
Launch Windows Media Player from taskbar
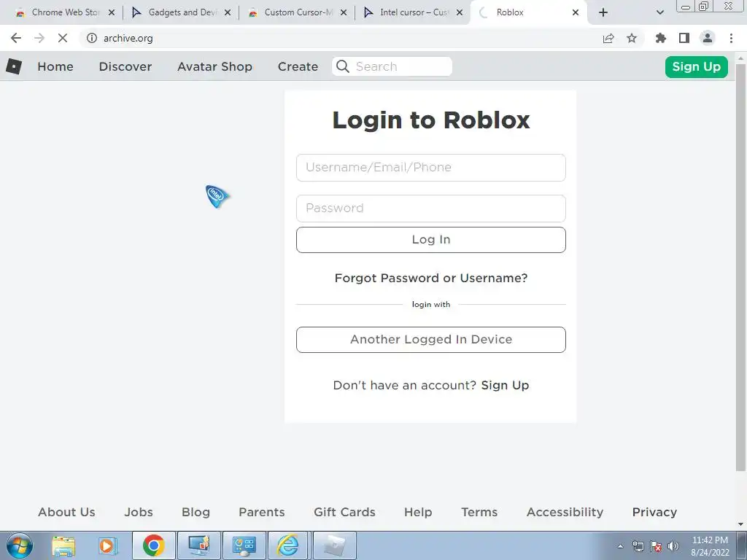click(x=108, y=545)
